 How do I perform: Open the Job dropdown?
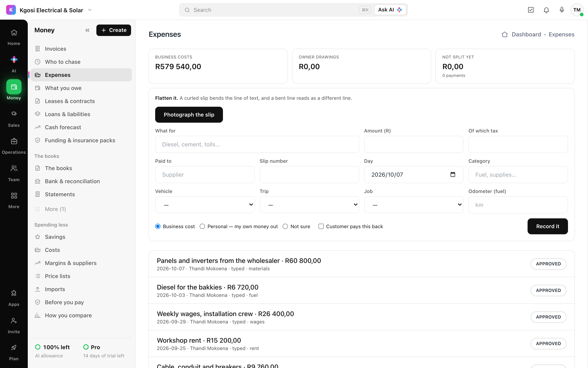pos(414,205)
